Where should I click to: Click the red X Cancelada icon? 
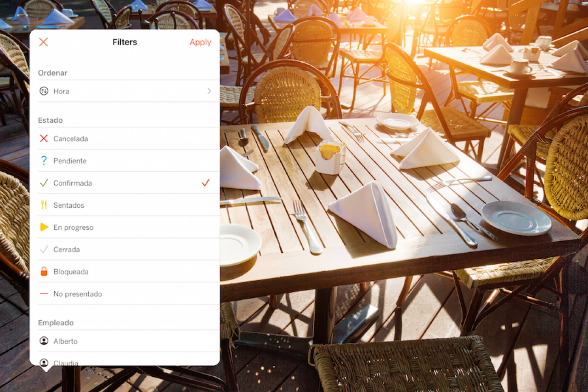(44, 138)
